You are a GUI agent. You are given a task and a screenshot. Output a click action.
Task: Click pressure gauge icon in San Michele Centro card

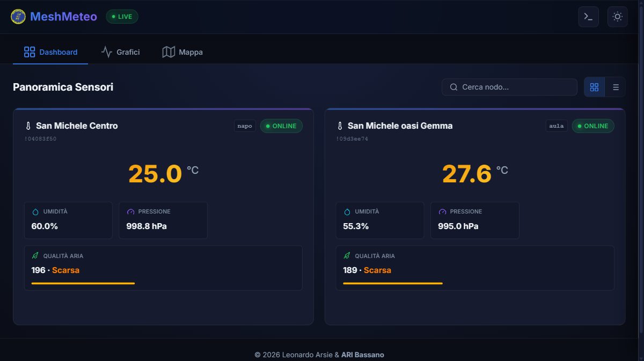(130, 212)
